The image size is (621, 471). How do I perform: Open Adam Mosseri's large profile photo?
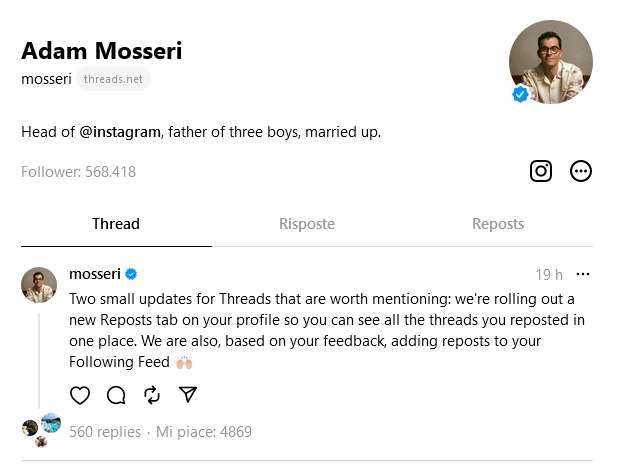[x=550, y=62]
